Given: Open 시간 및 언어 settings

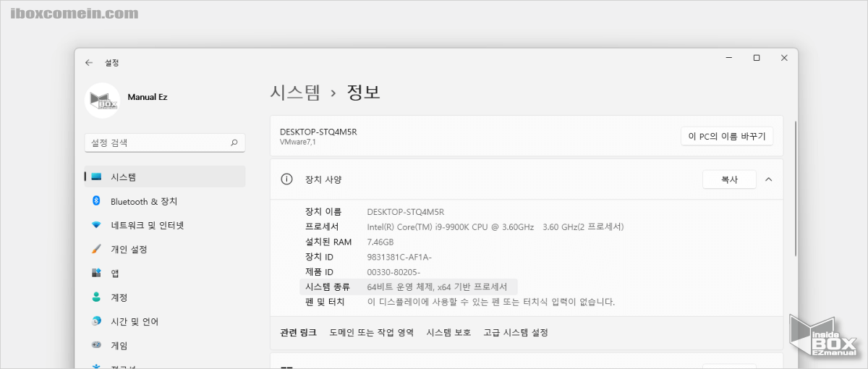Looking at the screenshot, I should 165,321.
